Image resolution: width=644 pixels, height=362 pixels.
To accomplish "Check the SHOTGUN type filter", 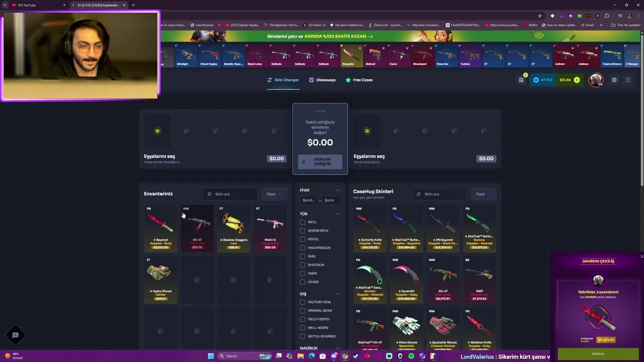I will (302, 264).
